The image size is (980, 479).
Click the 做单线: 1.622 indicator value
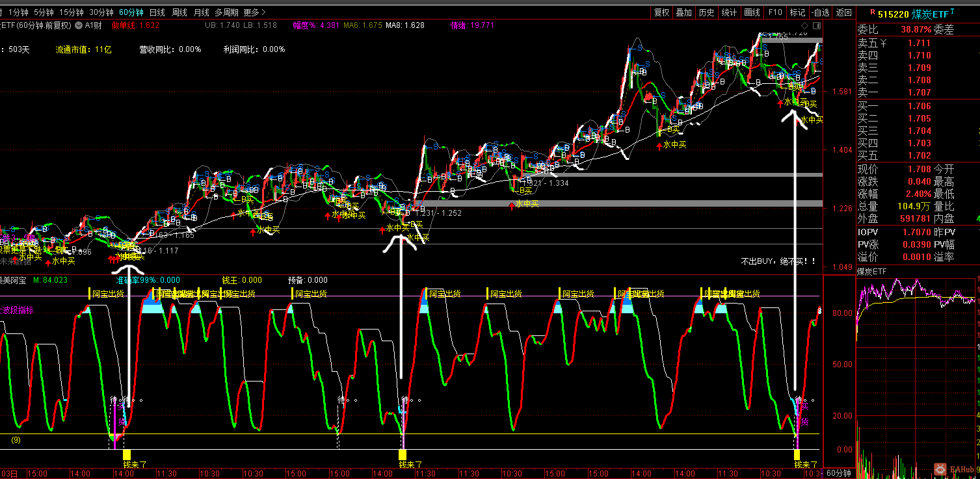pyautogui.click(x=135, y=25)
